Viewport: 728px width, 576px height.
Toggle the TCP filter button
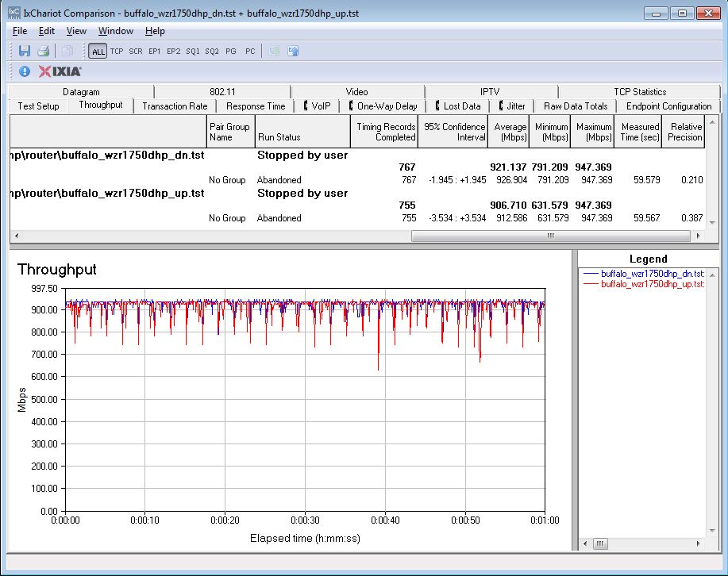click(x=117, y=51)
